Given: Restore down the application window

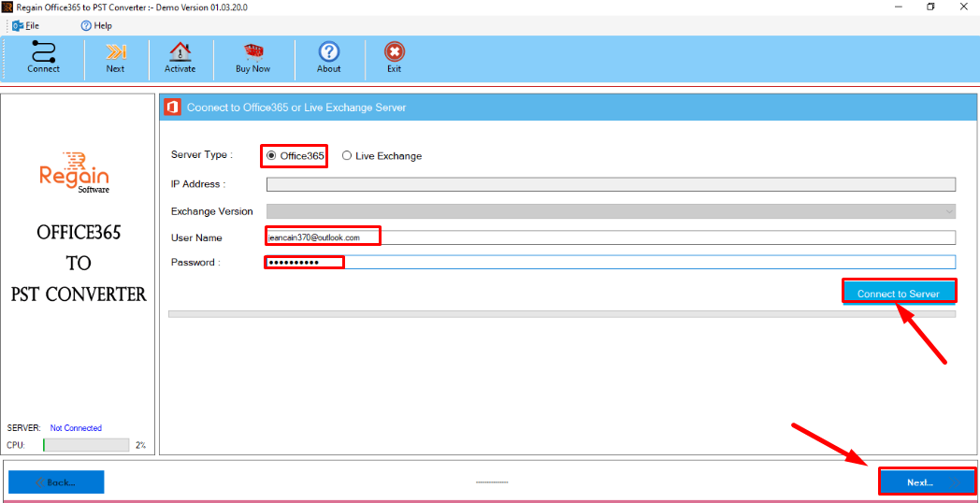Looking at the screenshot, I should (x=930, y=7).
